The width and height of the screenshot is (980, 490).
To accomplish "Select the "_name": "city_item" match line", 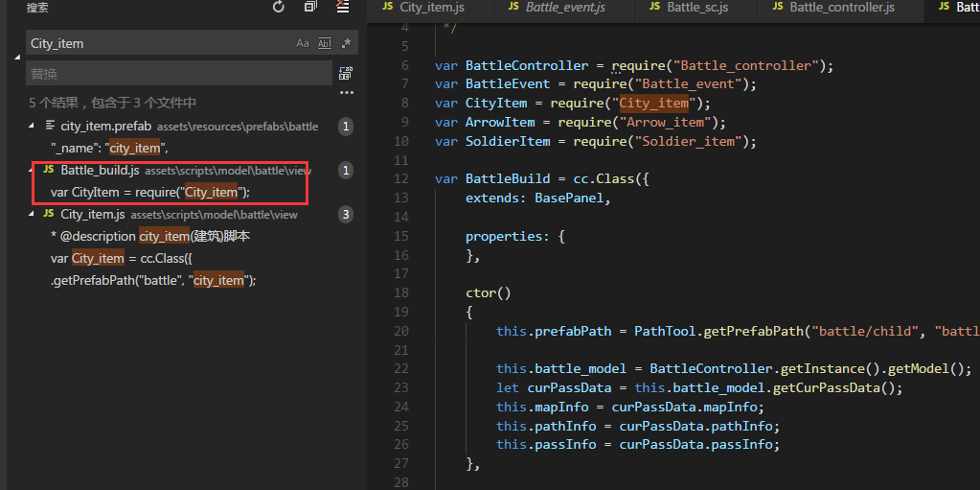I will click(110, 149).
